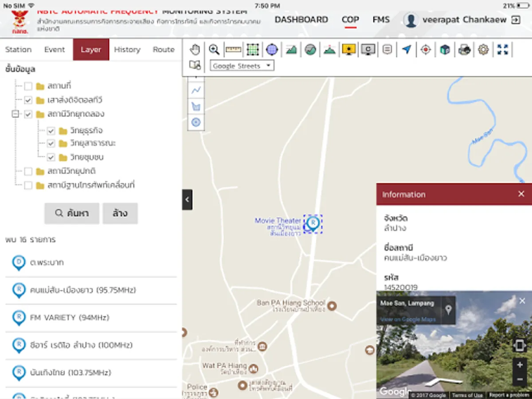The height and width of the screenshot is (399, 532).
Task: Choose the ruler measure tool
Action: (x=233, y=50)
